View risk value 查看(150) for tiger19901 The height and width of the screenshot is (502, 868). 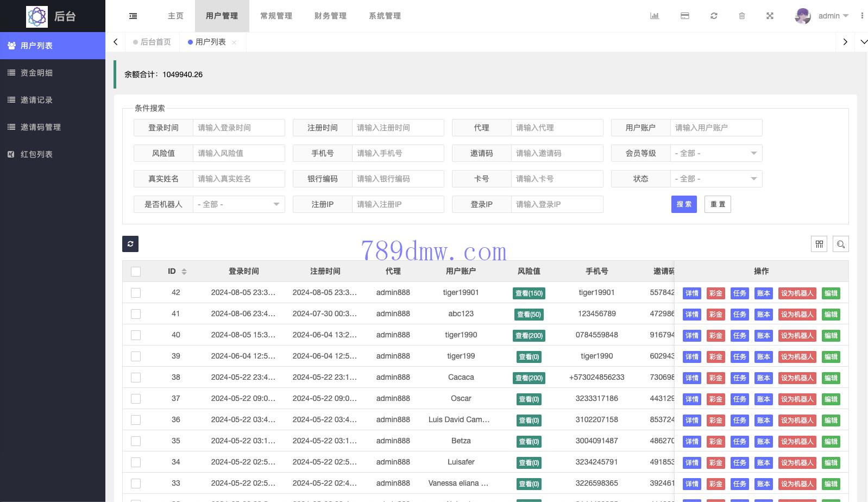[529, 293]
